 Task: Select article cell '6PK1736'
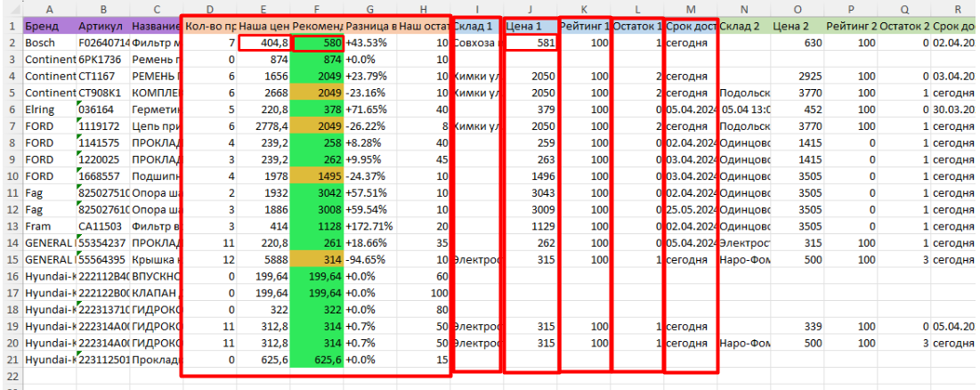(x=103, y=59)
